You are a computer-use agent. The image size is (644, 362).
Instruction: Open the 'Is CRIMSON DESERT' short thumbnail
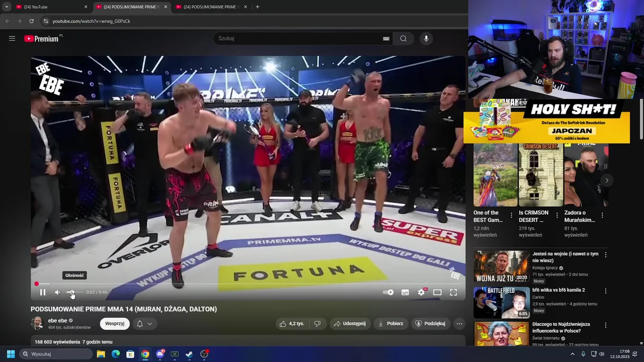(541, 174)
